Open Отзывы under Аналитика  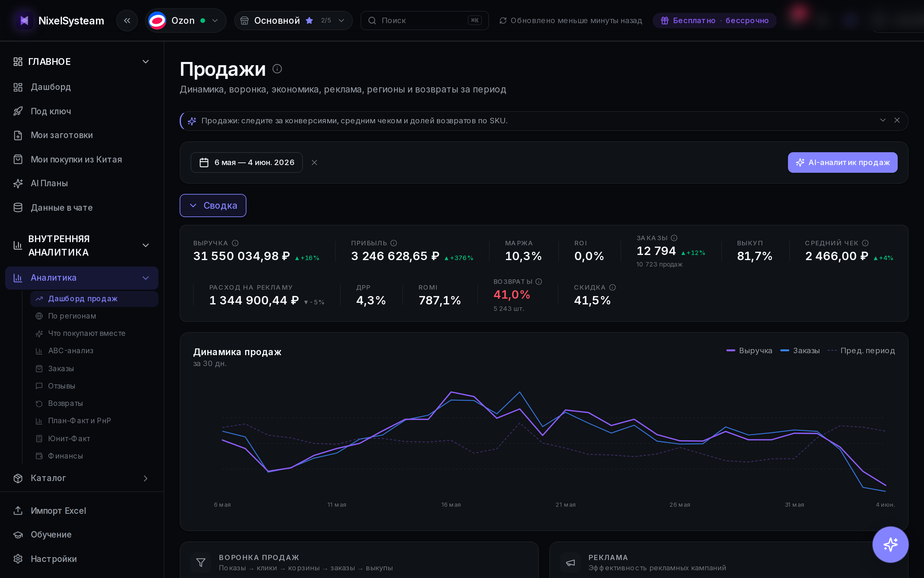94,386
